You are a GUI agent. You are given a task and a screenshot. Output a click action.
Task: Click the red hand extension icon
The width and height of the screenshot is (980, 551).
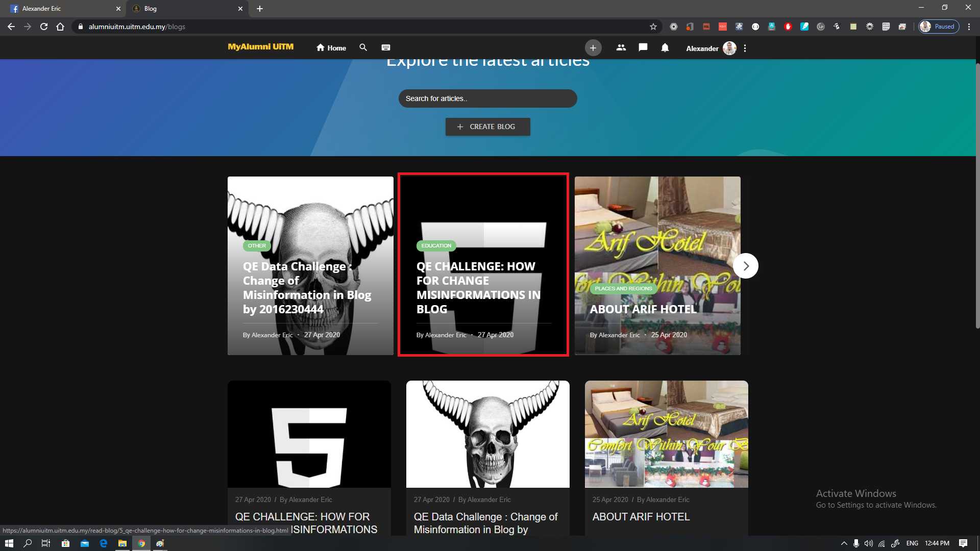[x=788, y=27]
